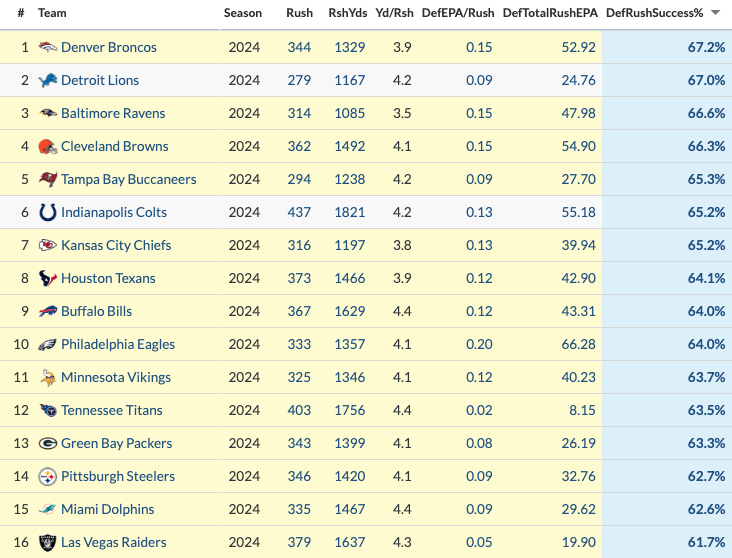Open the Tampa Bay Buccaneers team link

coord(129,179)
